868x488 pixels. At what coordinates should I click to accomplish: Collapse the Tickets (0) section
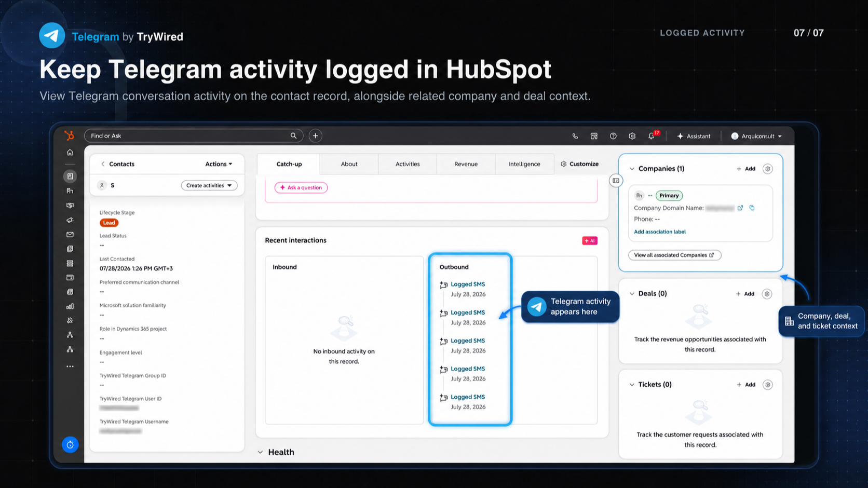click(x=632, y=385)
